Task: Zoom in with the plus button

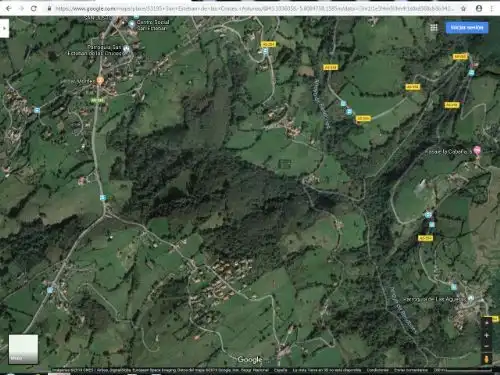Action: (x=487, y=335)
